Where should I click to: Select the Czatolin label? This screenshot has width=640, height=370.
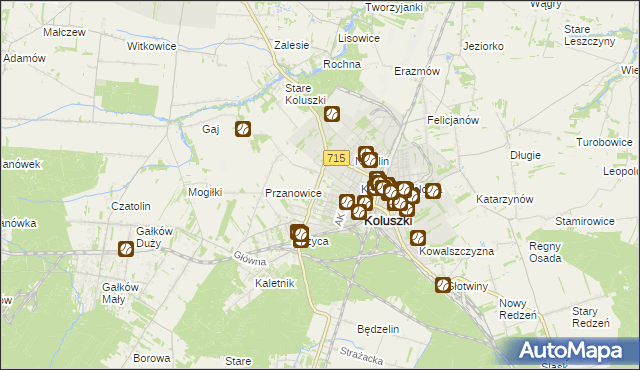131,206
